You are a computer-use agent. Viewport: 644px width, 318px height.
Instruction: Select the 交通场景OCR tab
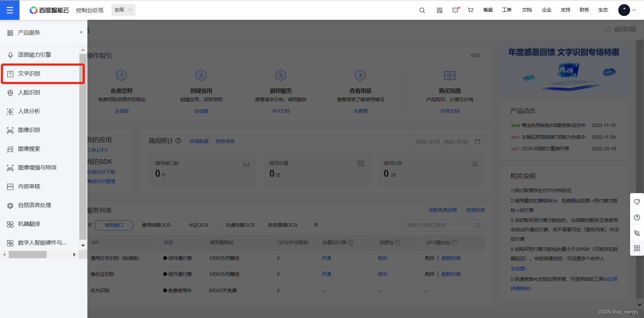click(240, 225)
